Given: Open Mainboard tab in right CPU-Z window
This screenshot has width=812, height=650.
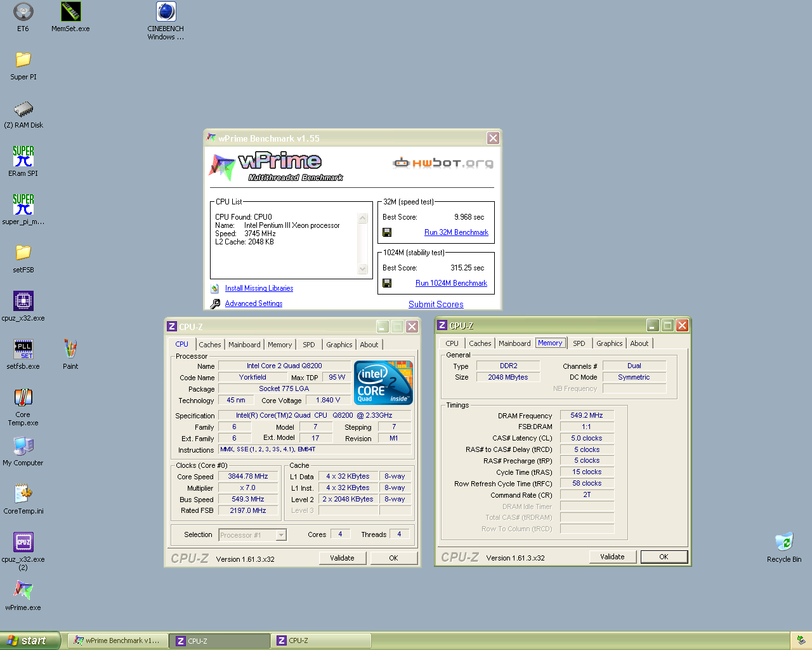Looking at the screenshot, I should coord(514,343).
